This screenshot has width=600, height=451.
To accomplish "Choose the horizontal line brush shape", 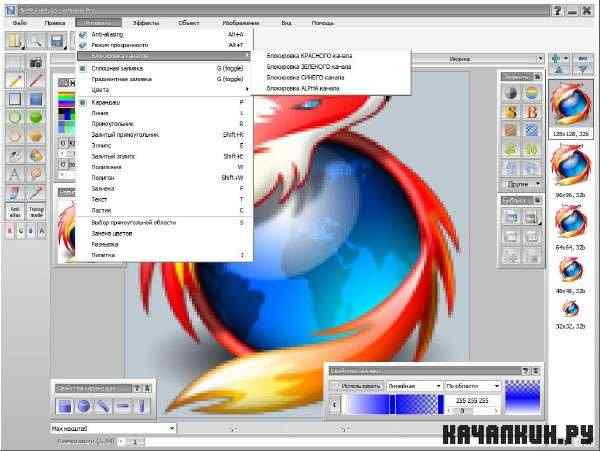I will [x=123, y=406].
